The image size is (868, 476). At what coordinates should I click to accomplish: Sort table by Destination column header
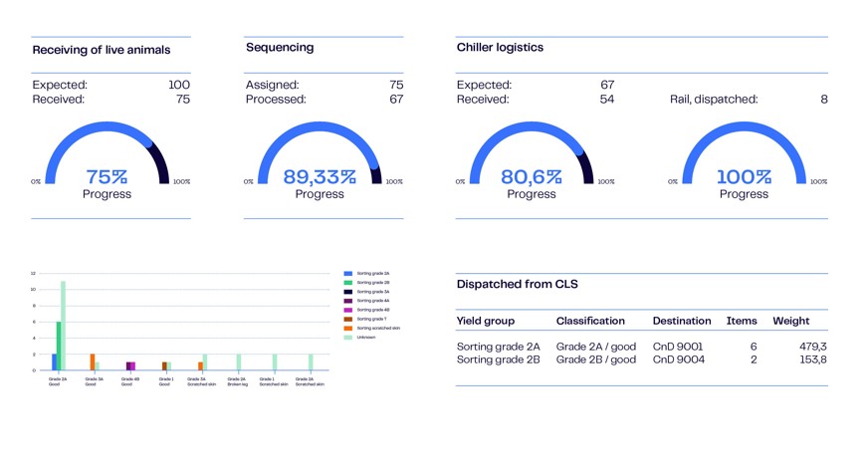tap(681, 321)
